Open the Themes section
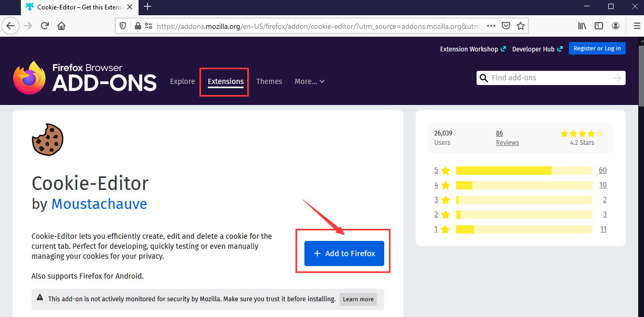Screen dimensions: 644x317 [269, 81]
